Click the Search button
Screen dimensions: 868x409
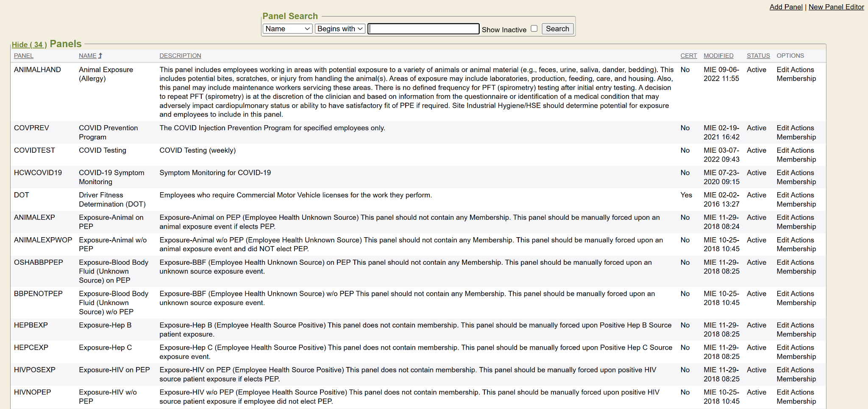point(557,28)
